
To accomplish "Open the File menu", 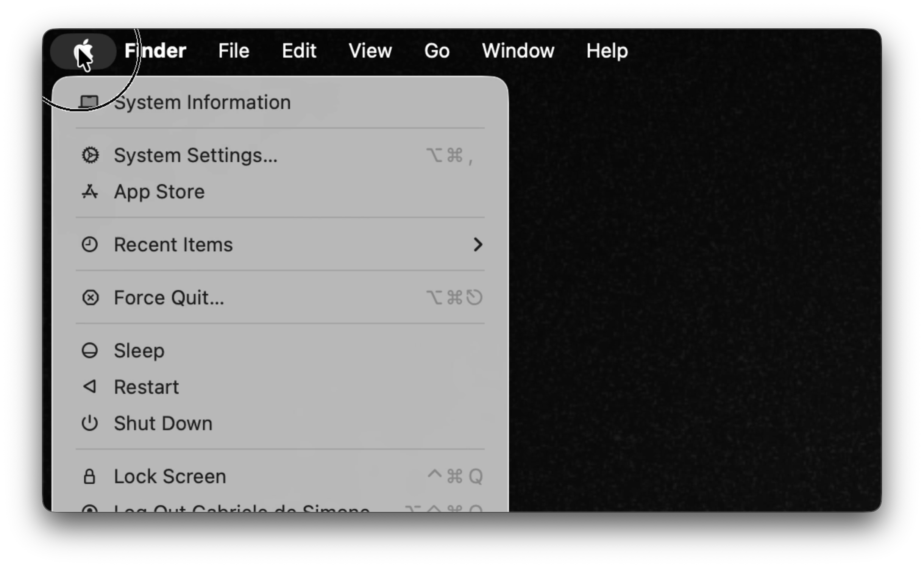I will point(234,51).
